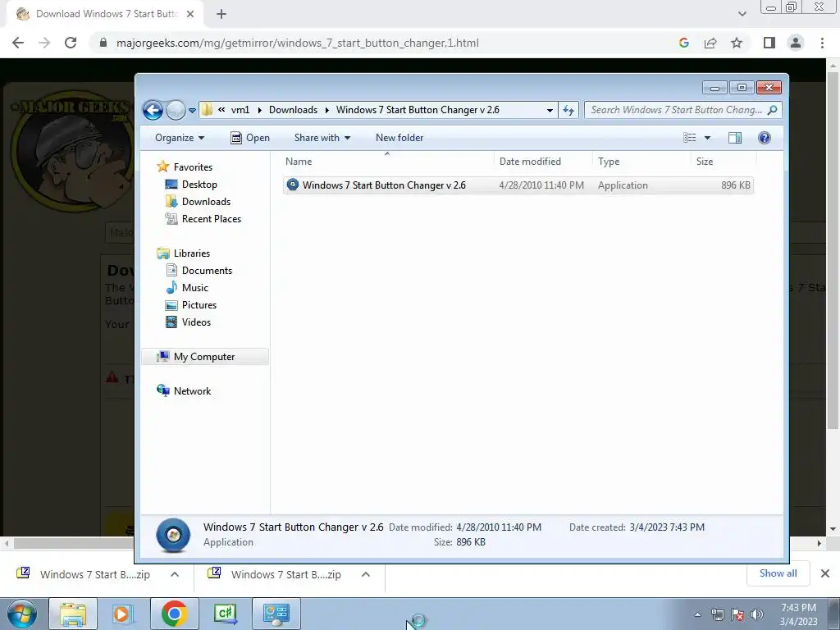Open Windows Explorer from taskbar
The height and width of the screenshot is (630, 840).
click(x=73, y=614)
